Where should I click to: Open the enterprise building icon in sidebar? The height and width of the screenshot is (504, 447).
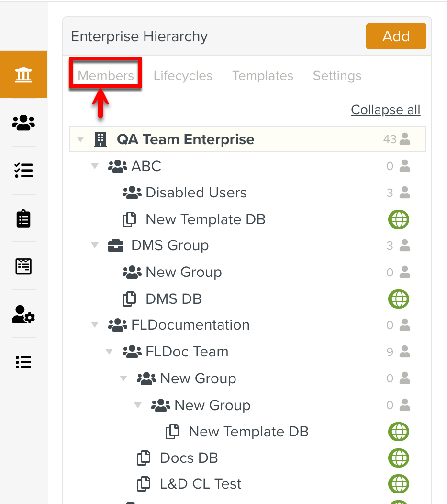point(23,75)
